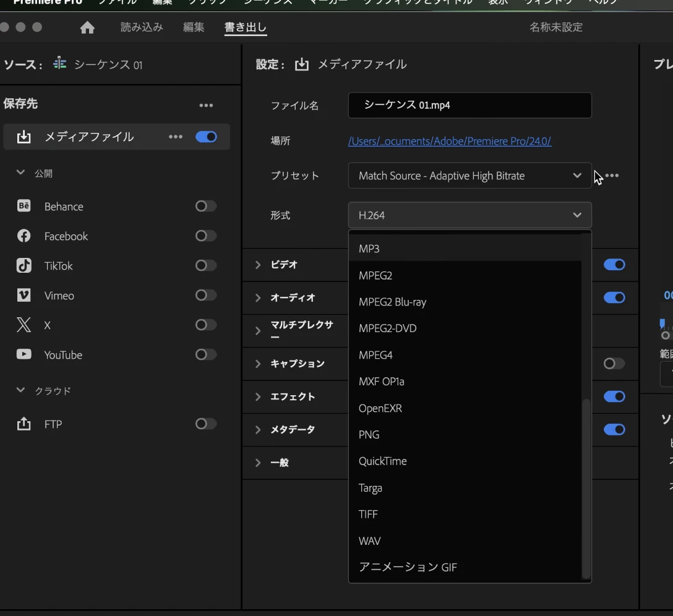The width and height of the screenshot is (673, 616).
Task: Turn off the メタデータ toggle
Action: point(614,429)
